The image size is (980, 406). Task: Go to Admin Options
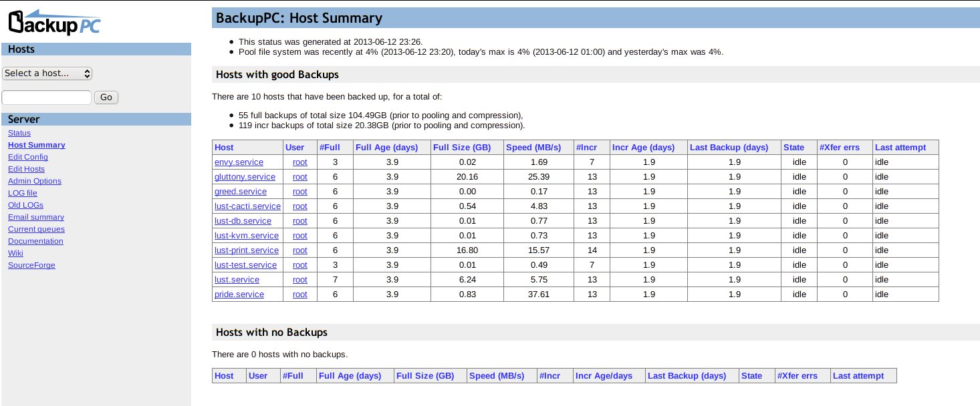tap(35, 181)
